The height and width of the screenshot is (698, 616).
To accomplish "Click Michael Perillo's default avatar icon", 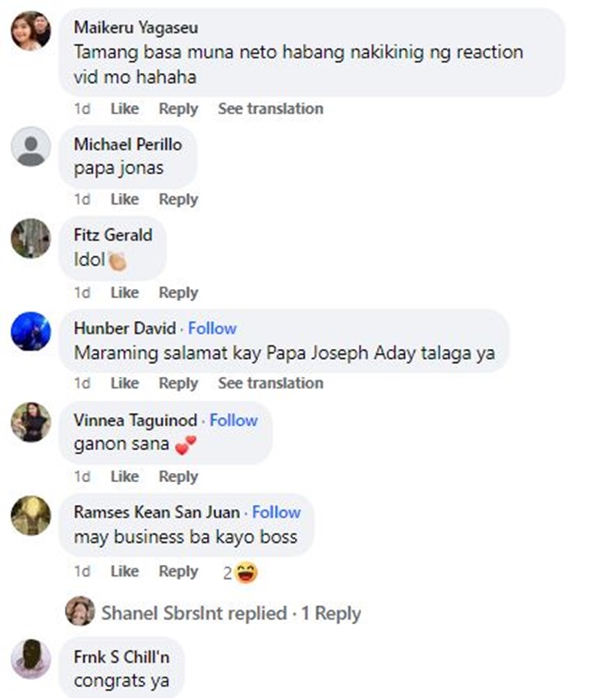I will point(31,147).
